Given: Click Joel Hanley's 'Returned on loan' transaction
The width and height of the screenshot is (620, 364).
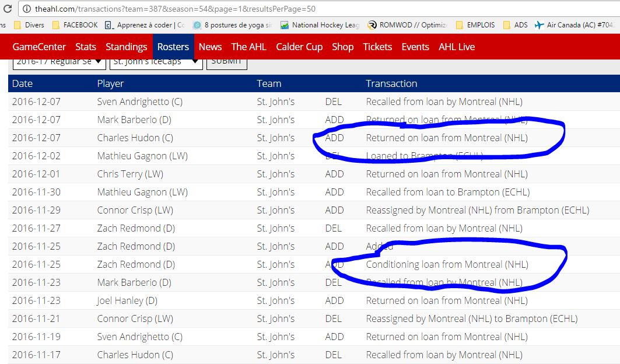Looking at the screenshot, I should click(447, 300).
